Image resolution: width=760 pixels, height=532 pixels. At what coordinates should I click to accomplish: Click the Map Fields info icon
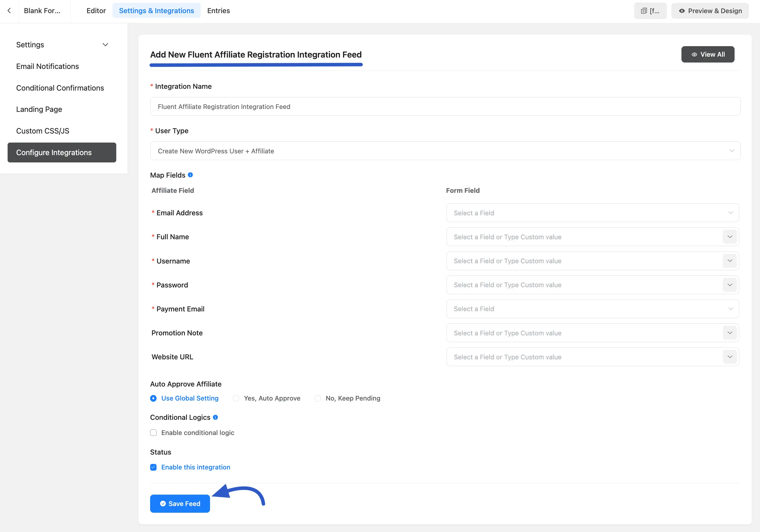pos(190,175)
